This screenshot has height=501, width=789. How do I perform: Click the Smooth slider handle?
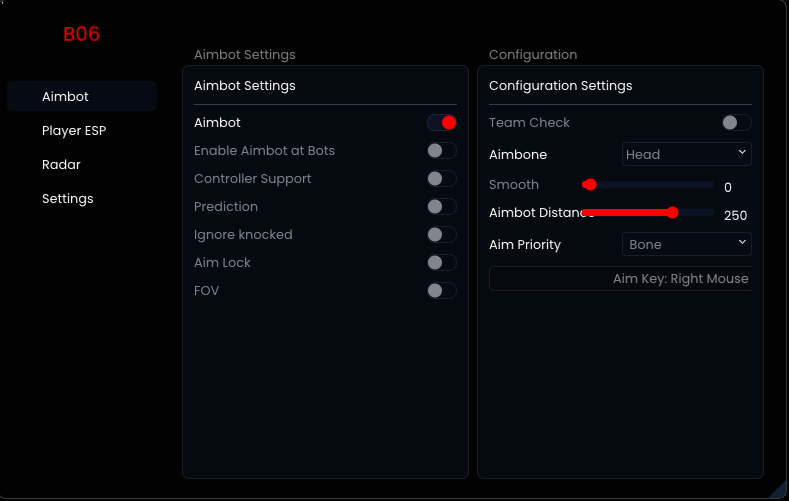(590, 185)
